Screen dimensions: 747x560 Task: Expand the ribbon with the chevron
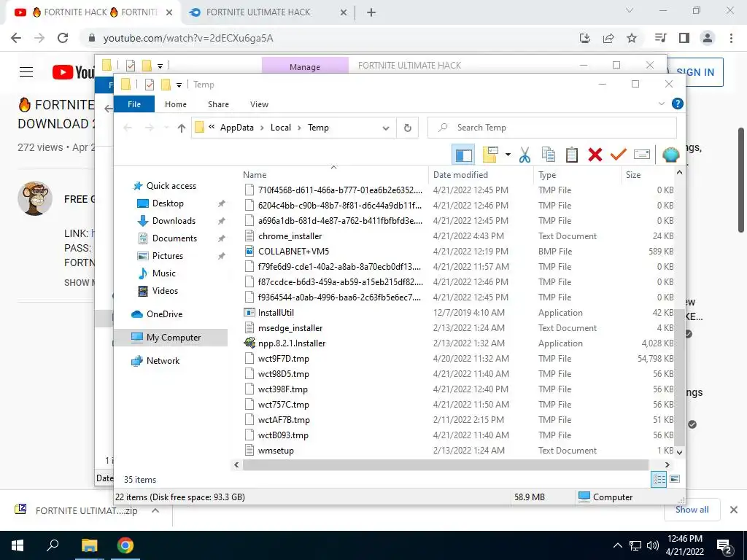click(x=661, y=104)
